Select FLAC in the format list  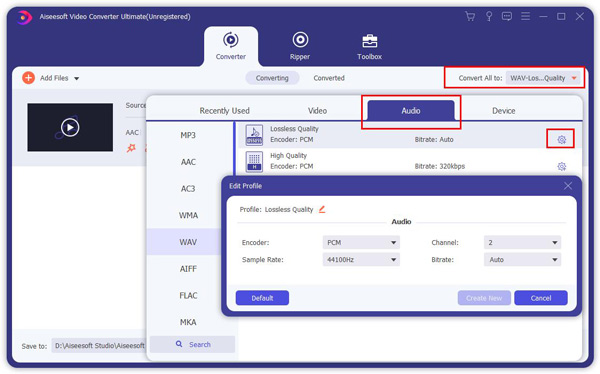(188, 296)
